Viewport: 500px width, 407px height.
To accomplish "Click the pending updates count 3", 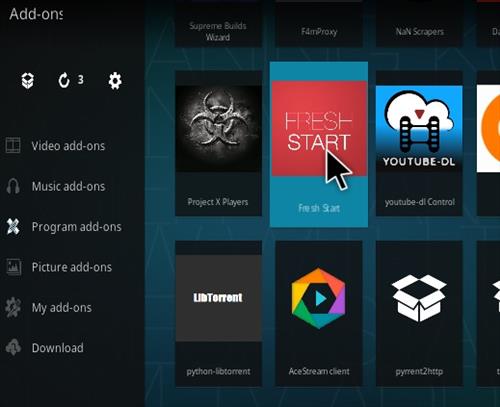I will (81, 80).
